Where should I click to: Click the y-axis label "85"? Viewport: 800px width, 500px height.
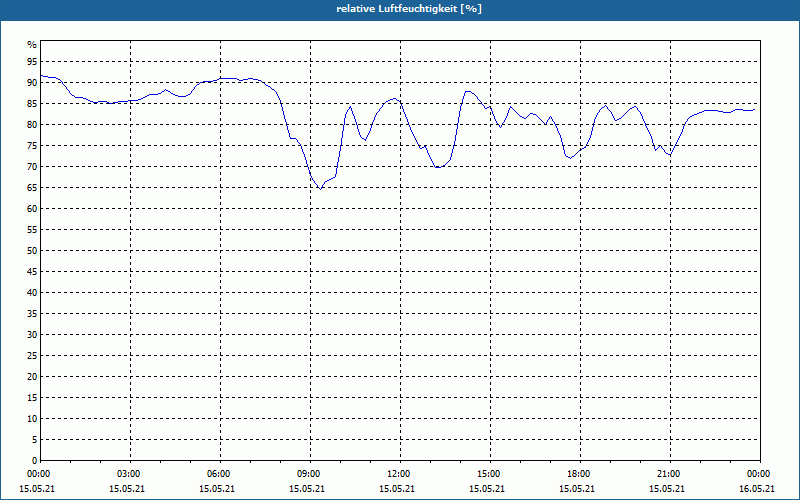point(32,104)
